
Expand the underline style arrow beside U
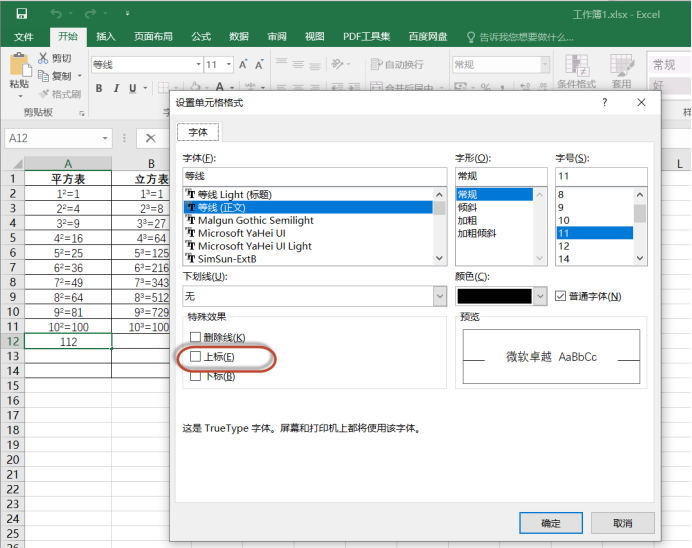pyautogui.click(x=145, y=88)
